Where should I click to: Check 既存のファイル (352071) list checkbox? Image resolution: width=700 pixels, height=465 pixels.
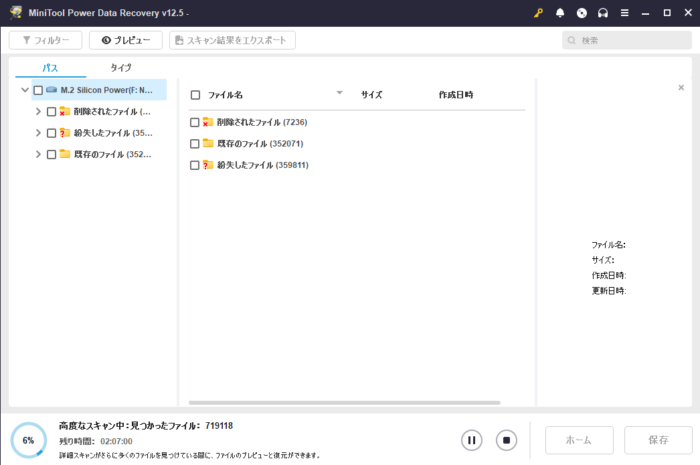pos(195,144)
